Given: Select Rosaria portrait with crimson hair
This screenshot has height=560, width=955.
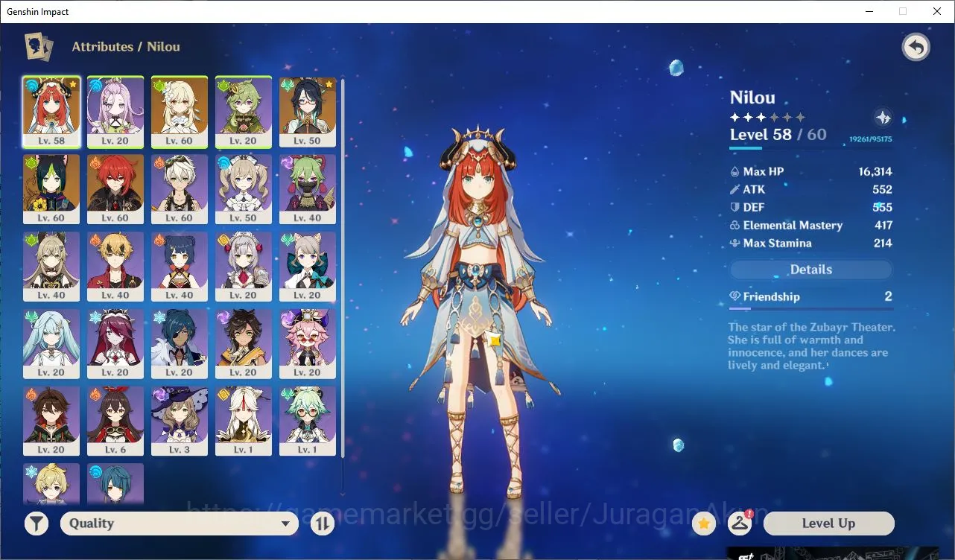Looking at the screenshot, I should [115, 344].
